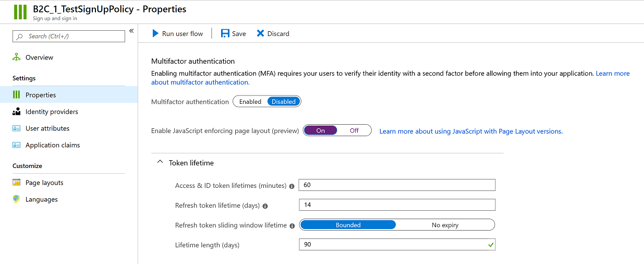Screen dimensions: 644x264
Task: Click the Save disk icon
Action: [x=225, y=33]
